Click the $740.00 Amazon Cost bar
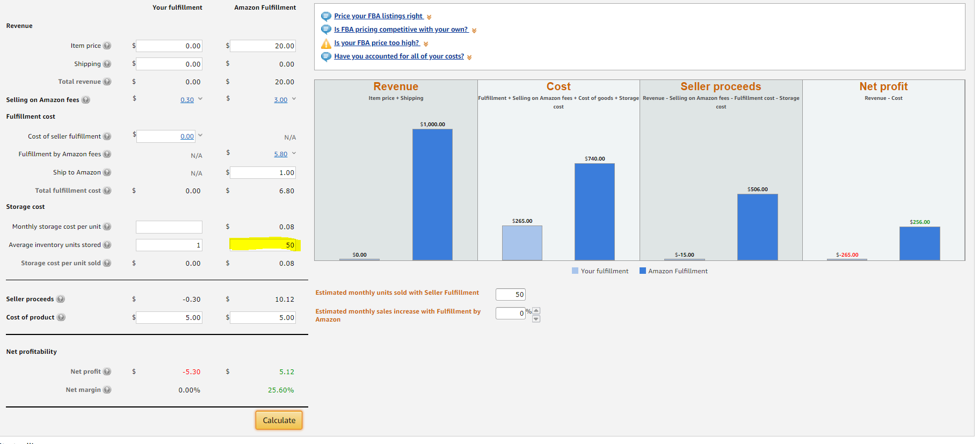This screenshot has width=980, height=444. point(594,212)
